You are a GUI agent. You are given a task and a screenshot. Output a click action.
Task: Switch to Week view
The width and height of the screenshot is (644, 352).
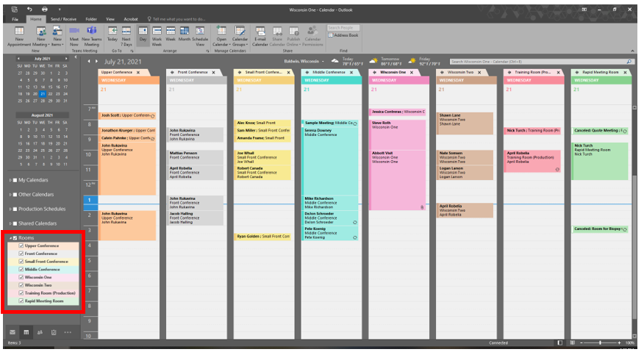tap(171, 34)
